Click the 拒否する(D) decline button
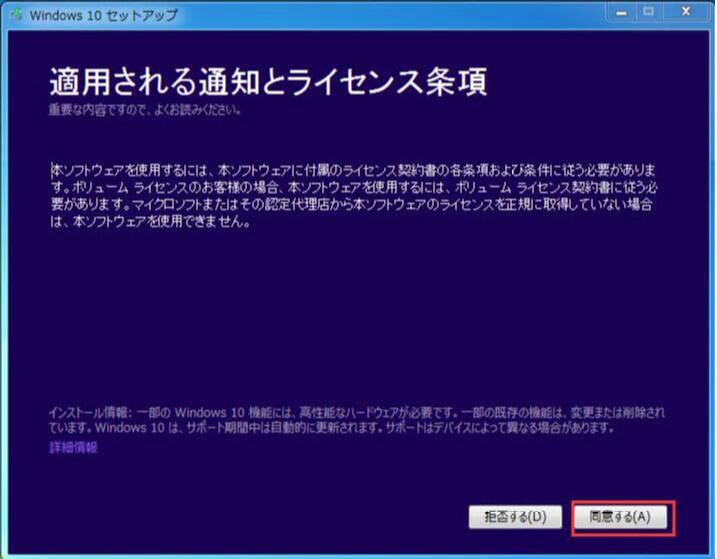 tap(515, 517)
